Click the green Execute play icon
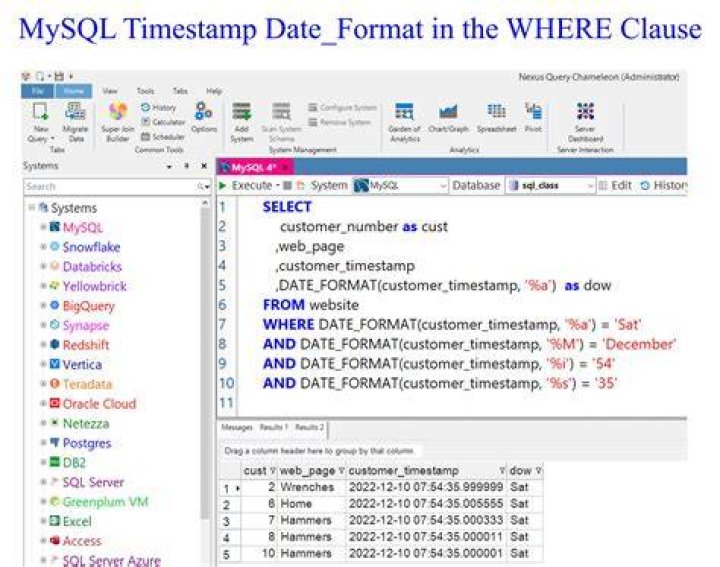Image resolution: width=720 pixels, height=567 pixels. click(223, 185)
